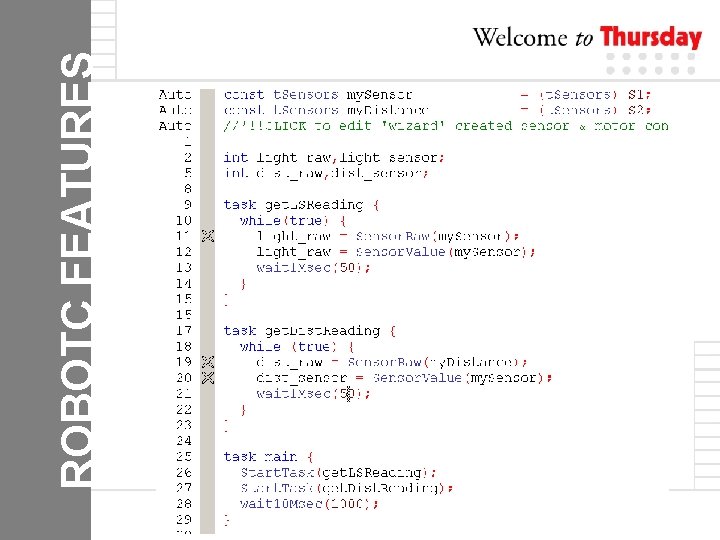Click 'StartTask(getDistReading);' line
The height and width of the screenshot is (540, 720).
[347, 488]
